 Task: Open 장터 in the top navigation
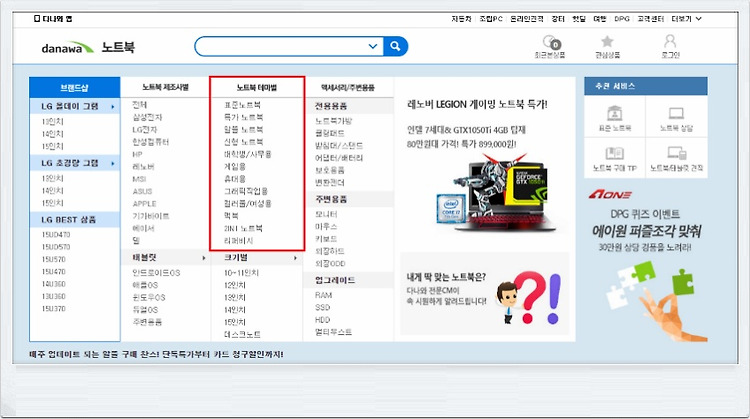[x=558, y=19]
